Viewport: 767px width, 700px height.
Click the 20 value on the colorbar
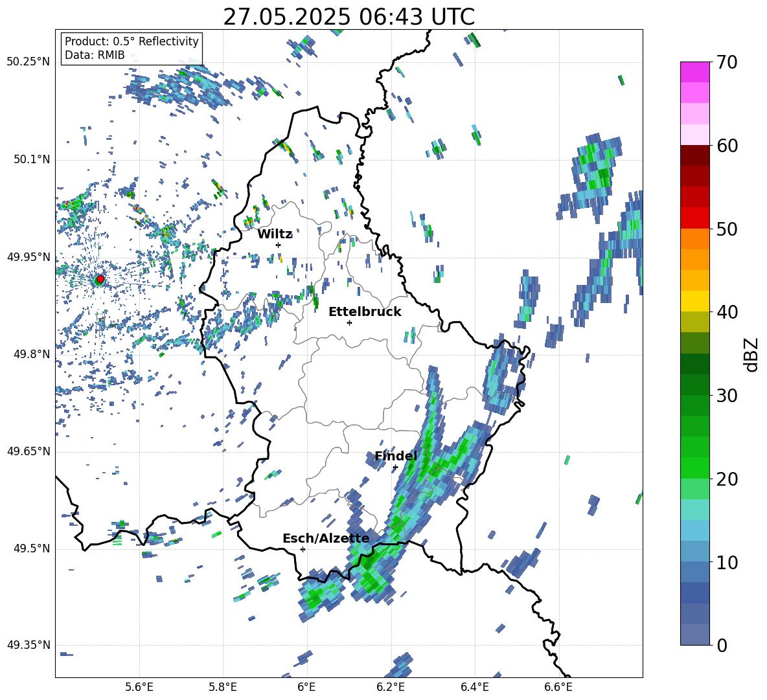tap(727, 479)
